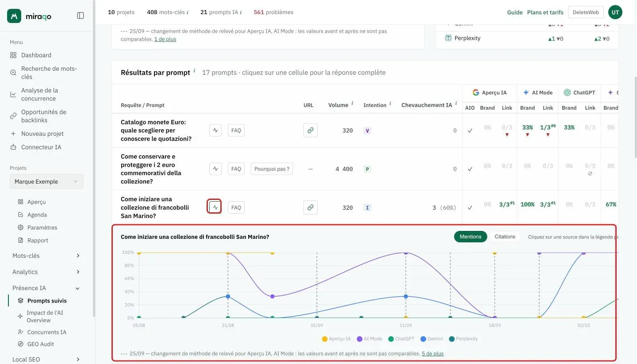Screen dimensions: 637x364
Task: Switch chart to Citations view
Action: pyautogui.click(x=505, y=237)
